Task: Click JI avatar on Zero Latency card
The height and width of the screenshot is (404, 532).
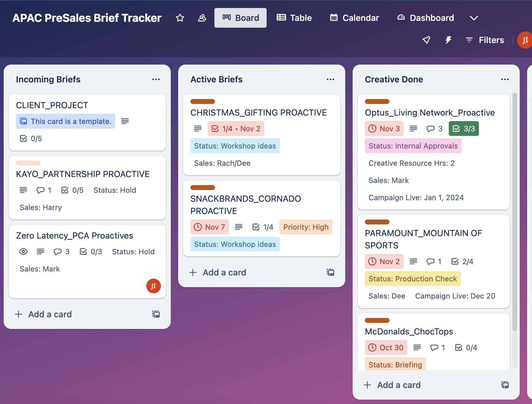Action: (x=154, y=286)
